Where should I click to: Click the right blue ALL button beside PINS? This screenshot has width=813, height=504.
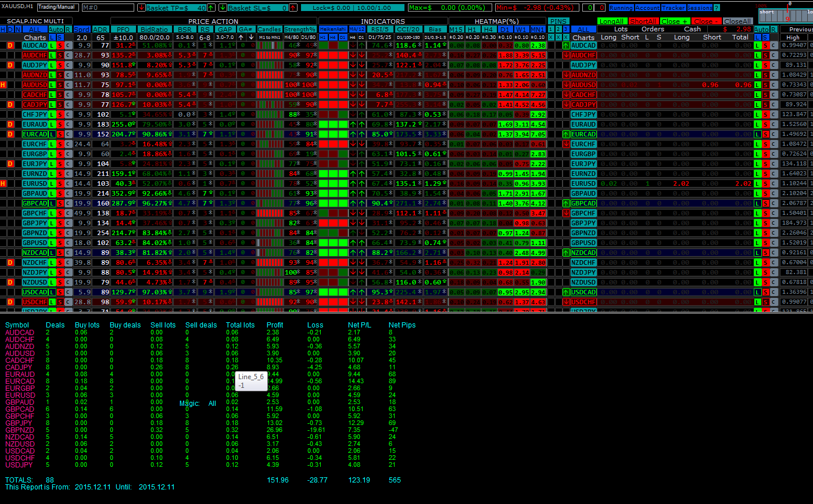[583, 29]
